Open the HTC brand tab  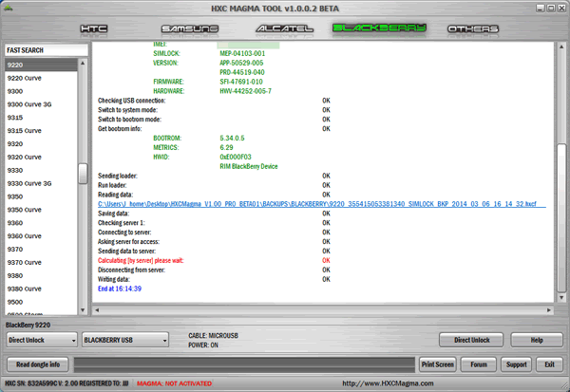(x=94, y=28)
